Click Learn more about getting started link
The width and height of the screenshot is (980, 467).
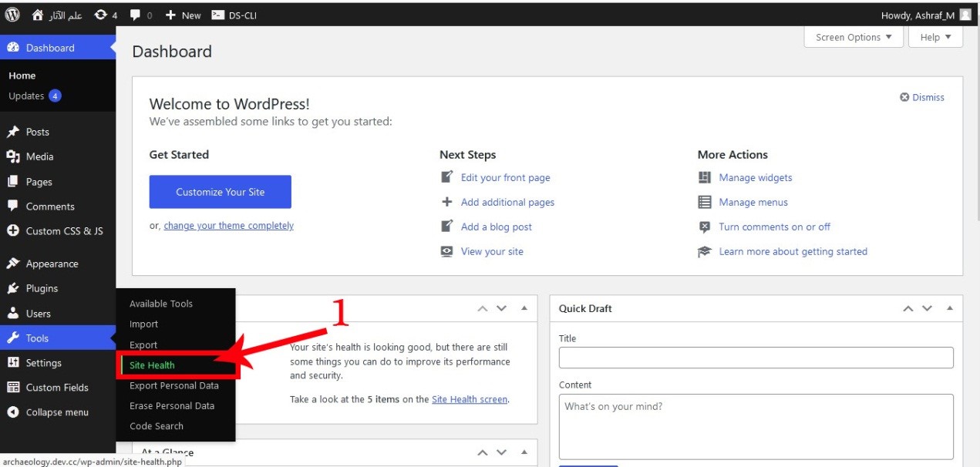pyautogui.click(x=793, y=251)
